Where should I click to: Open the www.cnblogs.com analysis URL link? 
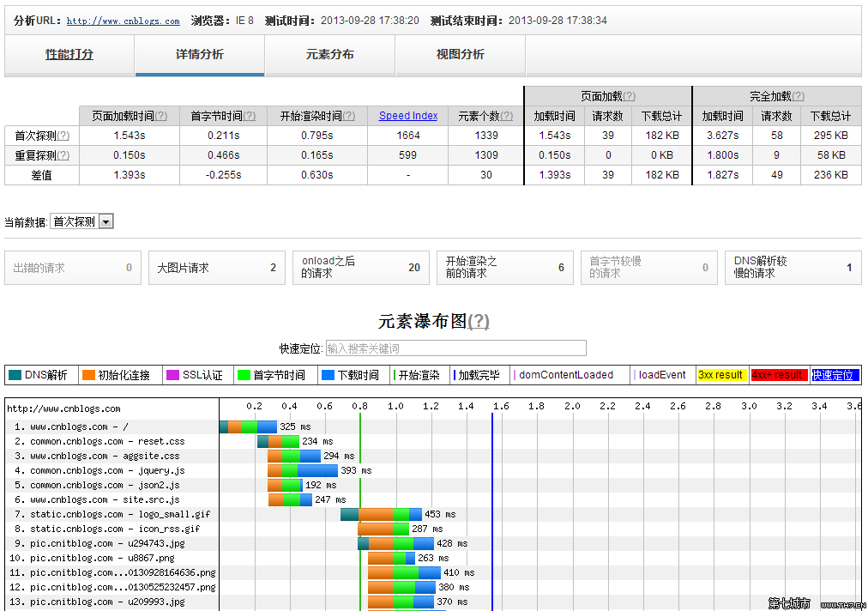click(123, 21)
